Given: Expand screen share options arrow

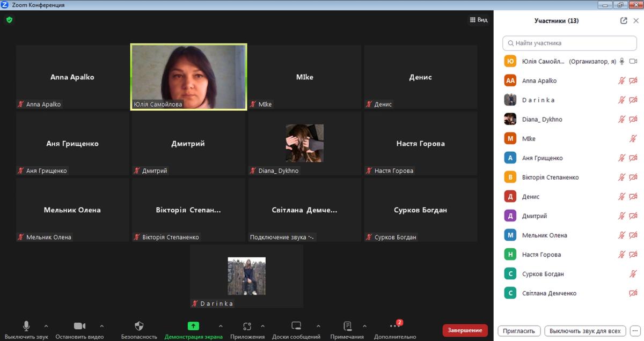Looking at the screenshot, I should click(221, 325).
